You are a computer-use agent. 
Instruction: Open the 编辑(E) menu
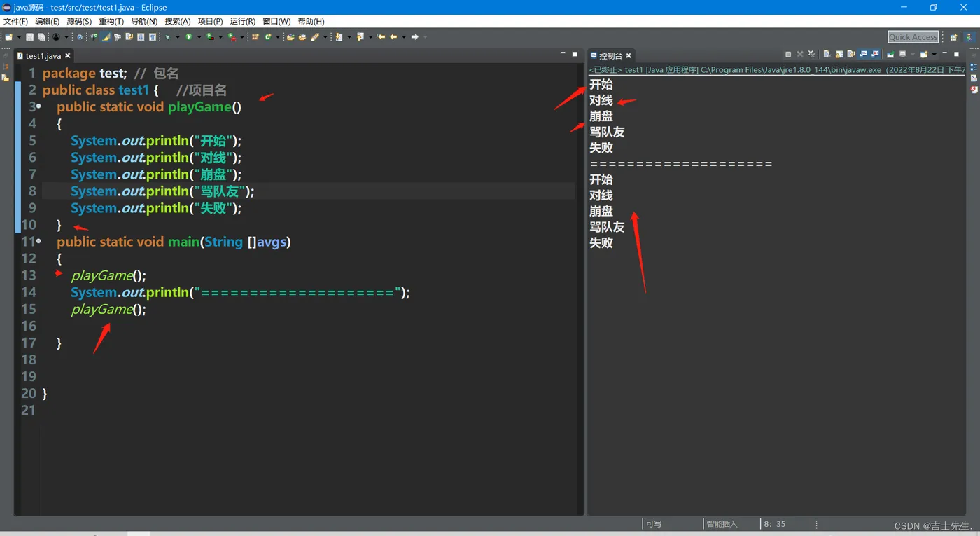(48, 21)
